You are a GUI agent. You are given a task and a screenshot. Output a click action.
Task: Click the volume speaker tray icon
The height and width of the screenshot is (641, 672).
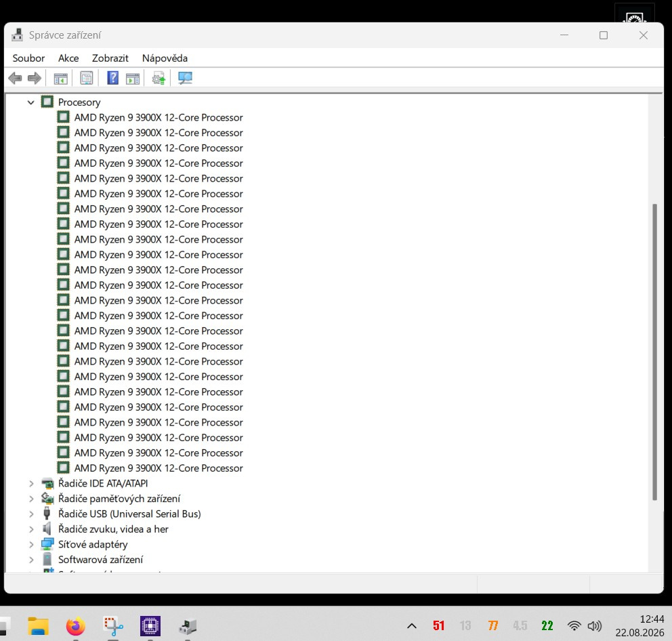click(594, 626)
